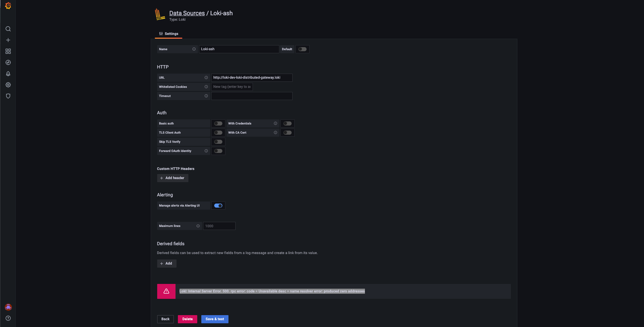The image size is (644, 327).
Task: Click the Save & test button
Action: pyautogui.click(x=215, y=319)
